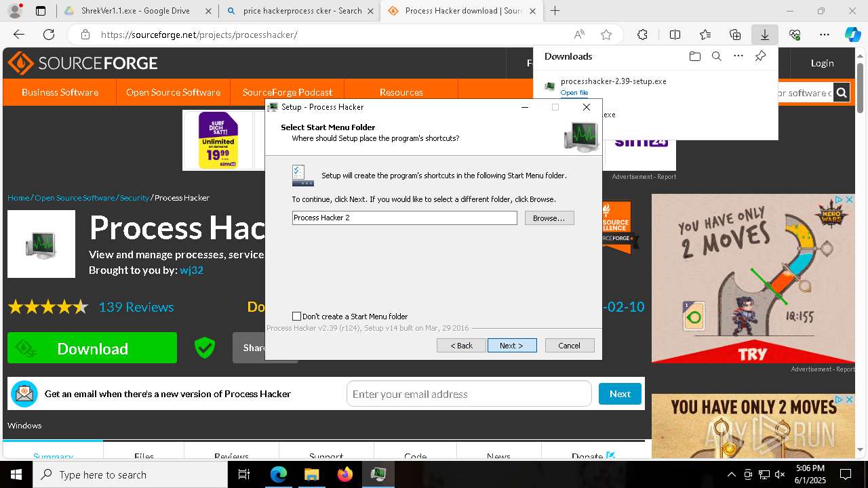This screenshot has height=488, width=868.
Task: Favorite this page with the star icon
Action: click(606, 35)
